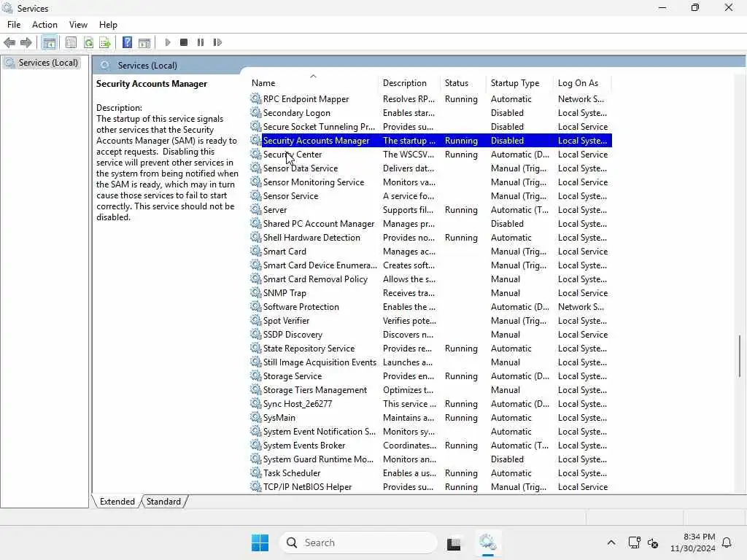Select Still Image Acquisition Events service
Image resolution: width=747 pixels, height=560 pixels.
[430, 362]
